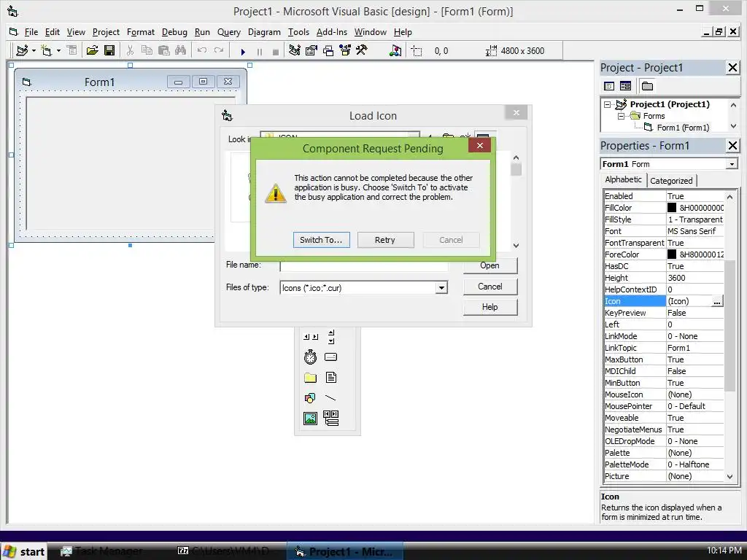Switch to the Alphabetic properties tab
This screenshot has height=560, width=747.
[x=623, y=179]
